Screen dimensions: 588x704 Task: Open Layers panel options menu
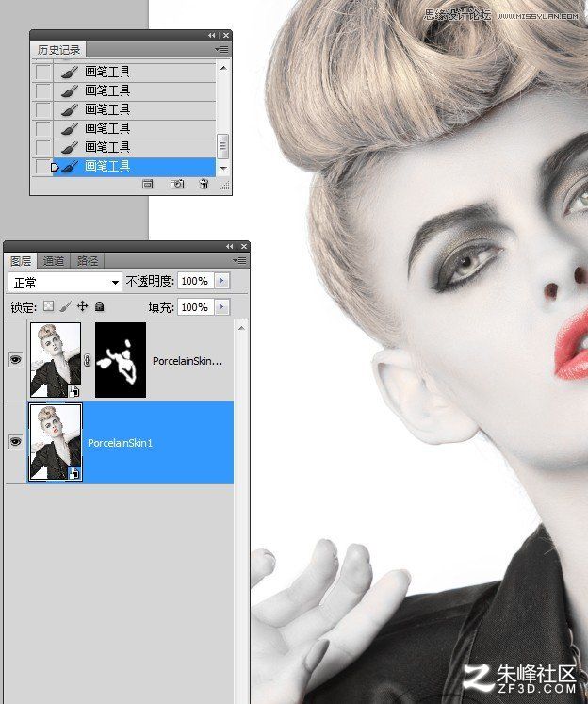click(239, 260)
